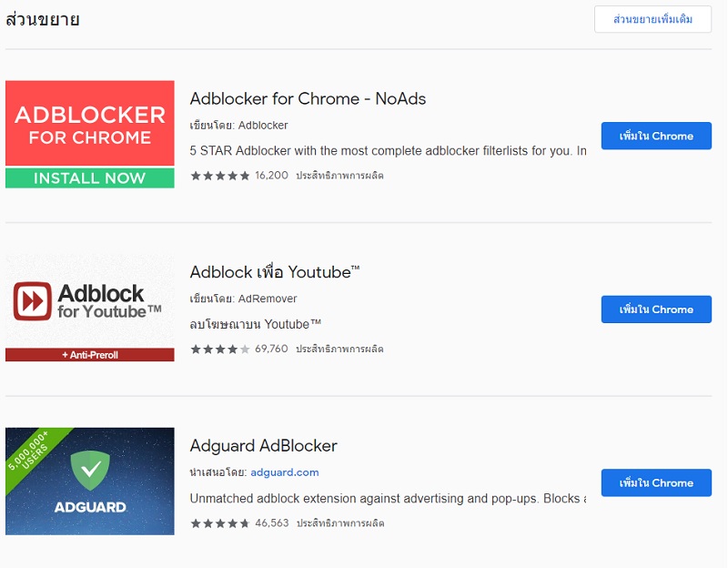This screenshot has height=568, width=728.
Task: Add Adguard AdBlocker to Chrome
Action: click(x=656, y=482)
